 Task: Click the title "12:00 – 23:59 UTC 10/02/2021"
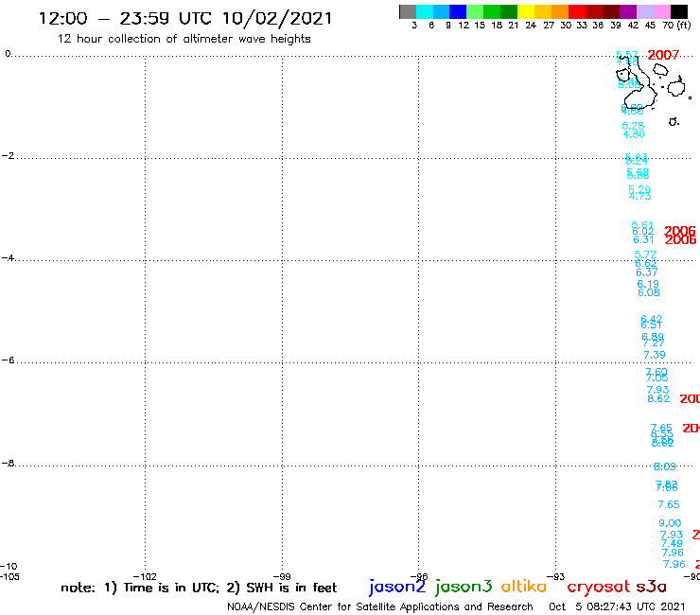tap(185, 19)
